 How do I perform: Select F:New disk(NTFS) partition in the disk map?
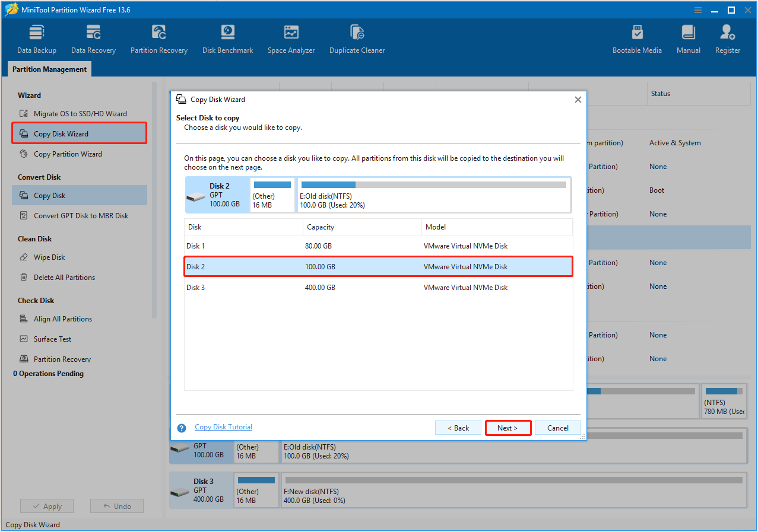pos(513,490)
